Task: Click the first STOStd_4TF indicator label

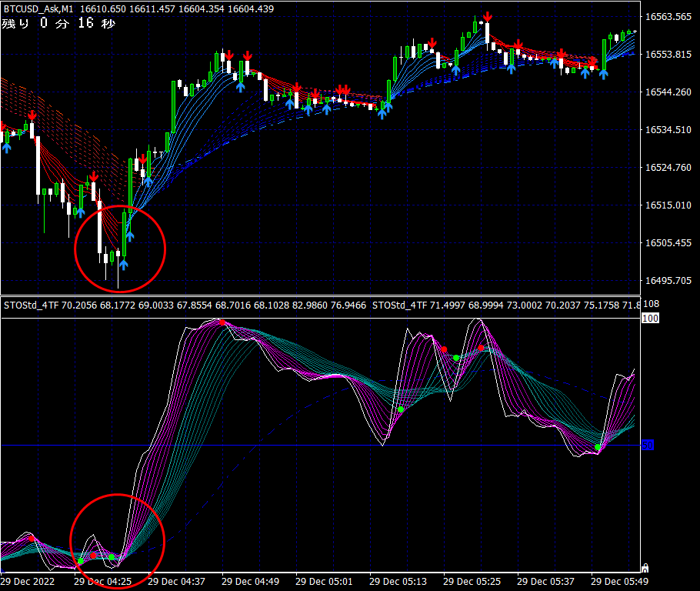Action: click(x=185, y=305)
